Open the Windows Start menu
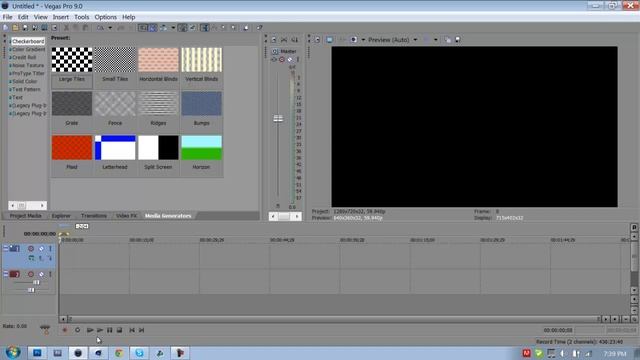The height and width of the screenshot is (360, 640). [x=13, y=353]
